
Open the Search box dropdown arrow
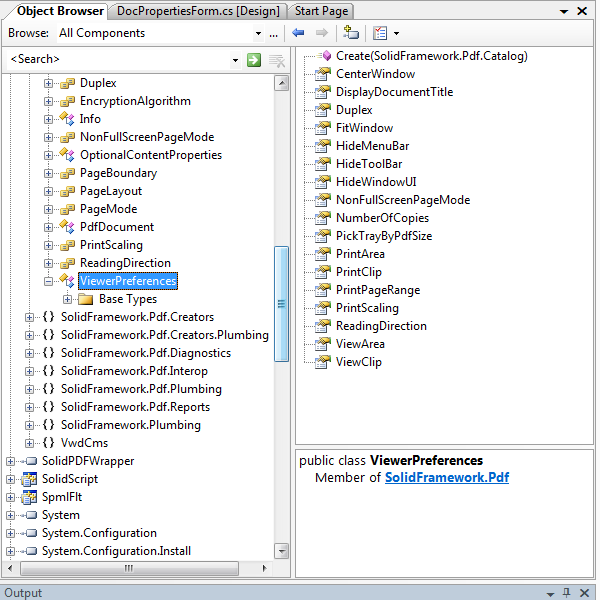tap(235, 60)
